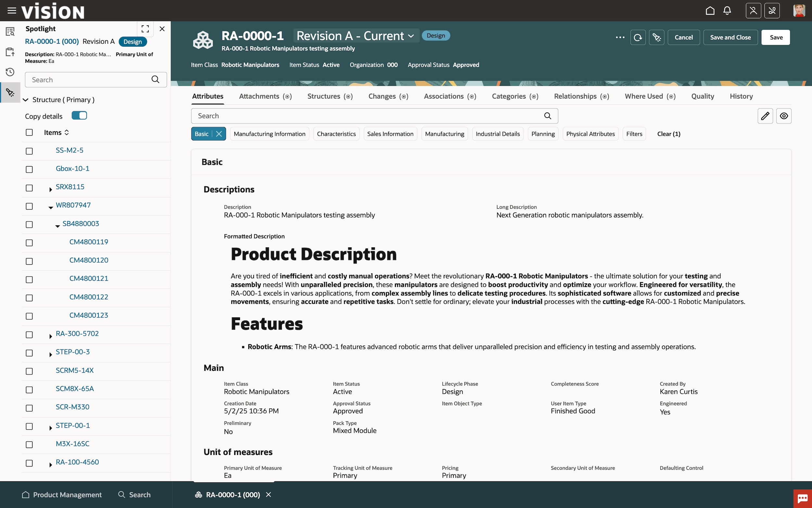Check the box next to SS-M2-5
Viewport: 812px width, 508px height.
29,151
